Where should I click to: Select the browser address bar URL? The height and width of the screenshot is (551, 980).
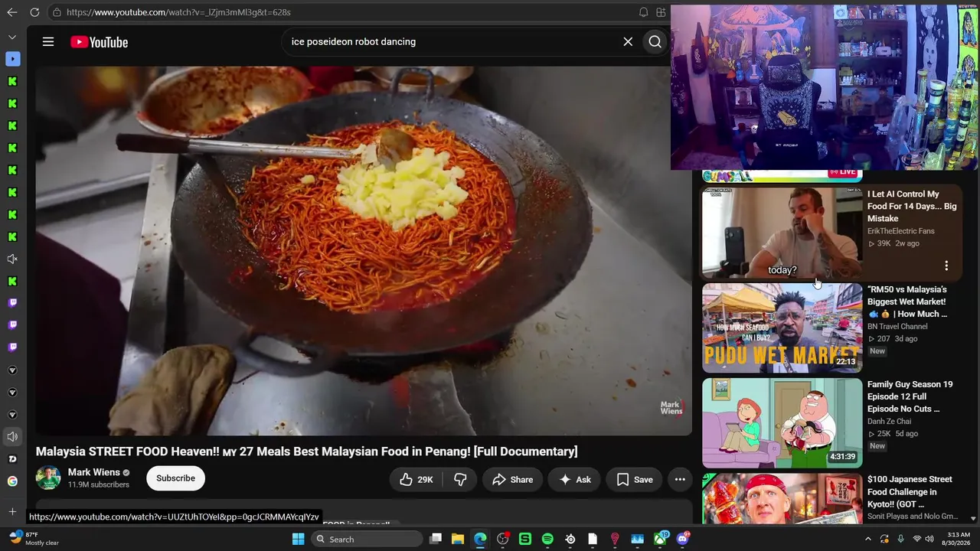(x=178, y=12)
